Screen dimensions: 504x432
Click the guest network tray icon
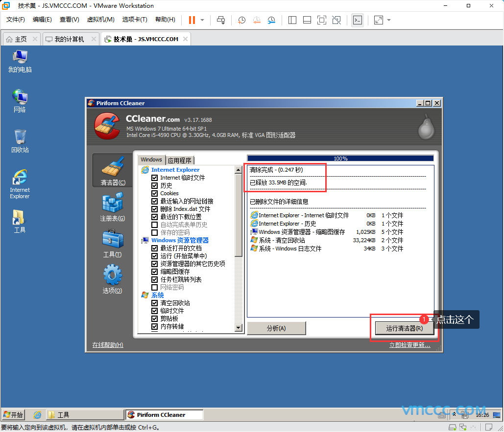tap(465, 415)
